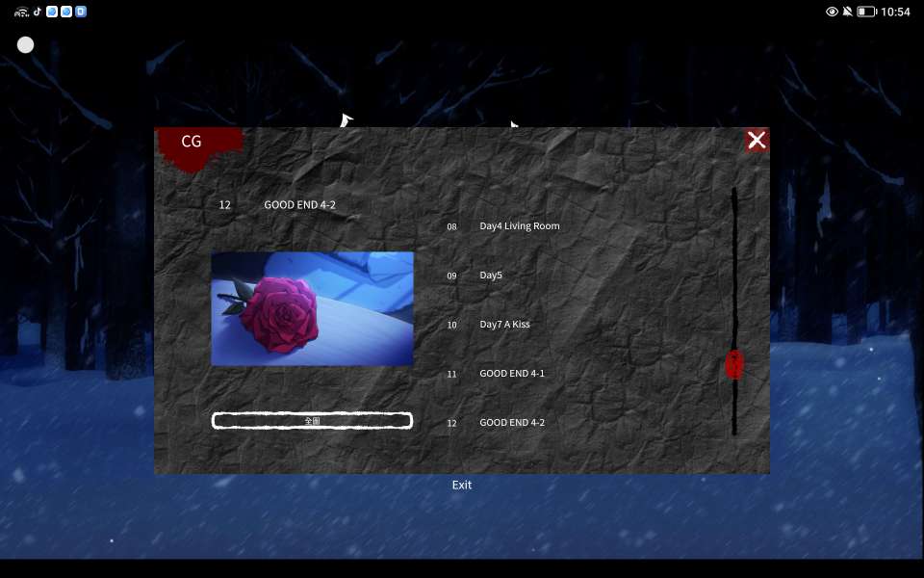
Task: Click the white outlined button under the preview
Action: 312,421
